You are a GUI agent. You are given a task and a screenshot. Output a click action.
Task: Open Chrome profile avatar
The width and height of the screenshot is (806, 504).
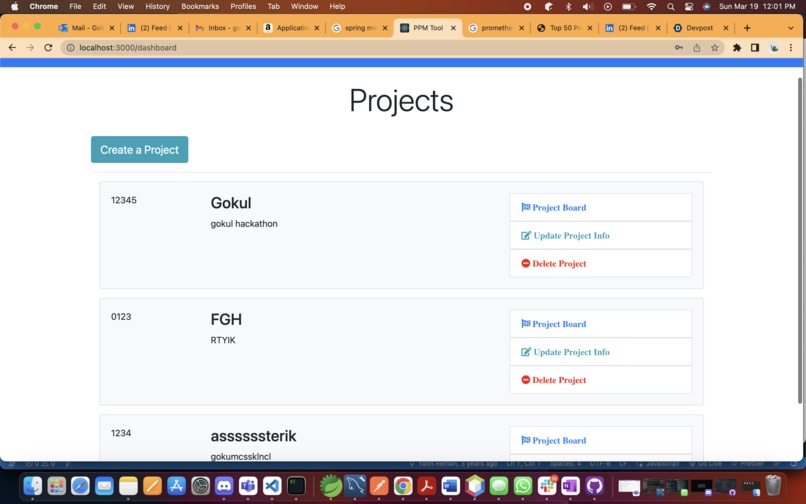coord(773,48)
